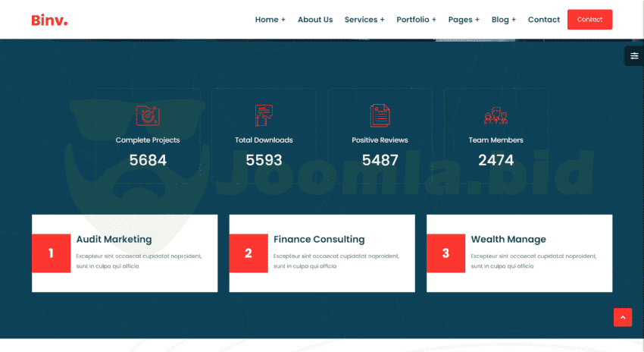Screen dimensions: 644x352
Task: Select the Contact menu item
Action: coord(543,20)
